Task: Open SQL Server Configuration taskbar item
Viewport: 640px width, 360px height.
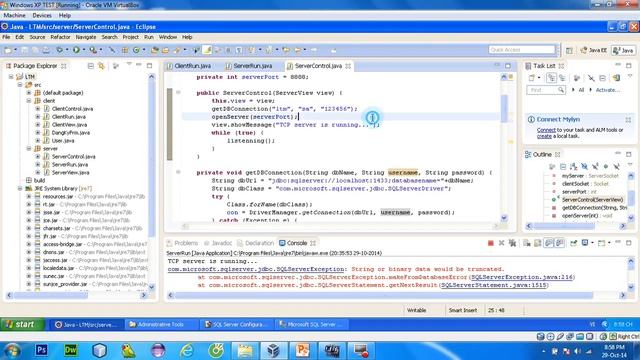Action: point(236,324)
